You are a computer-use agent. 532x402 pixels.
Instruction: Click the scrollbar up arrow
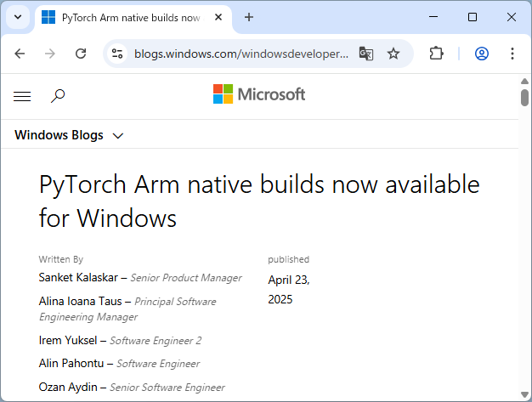coord(524,81)
